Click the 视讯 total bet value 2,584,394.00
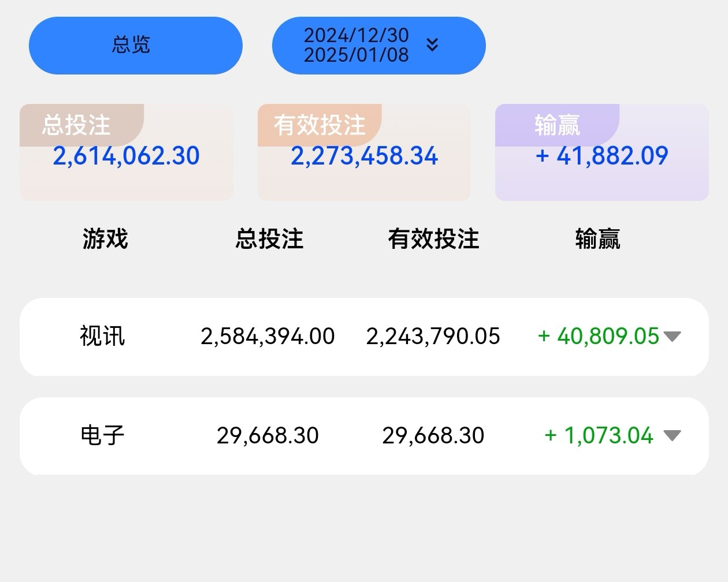The height and width of the screenshot is (582, 728). (x=268, y=336)
